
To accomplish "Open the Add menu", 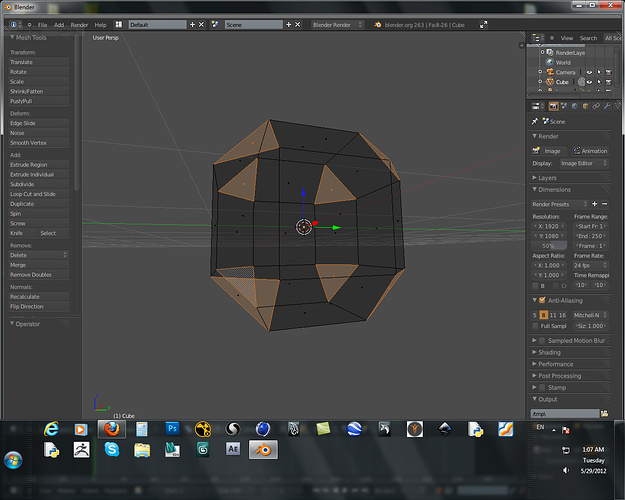I will coord(59,25).
